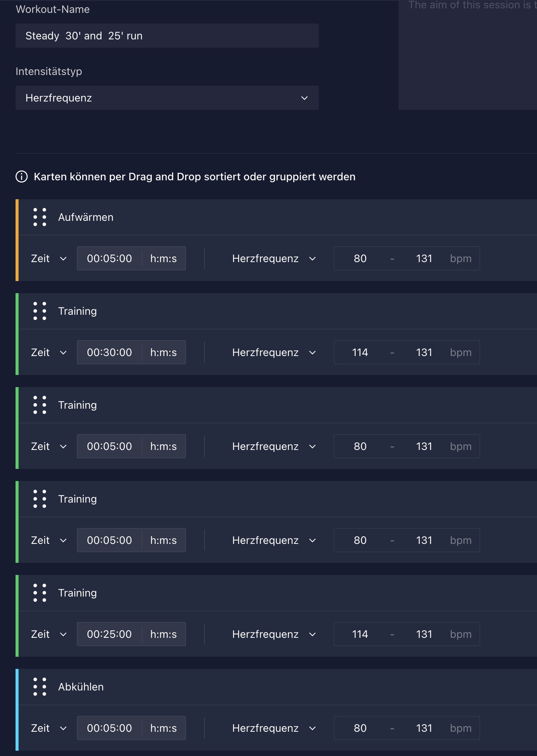Click the drag handle on the Abkühlen card
Viewport: 537px width, 756px height.
(39, 687)
